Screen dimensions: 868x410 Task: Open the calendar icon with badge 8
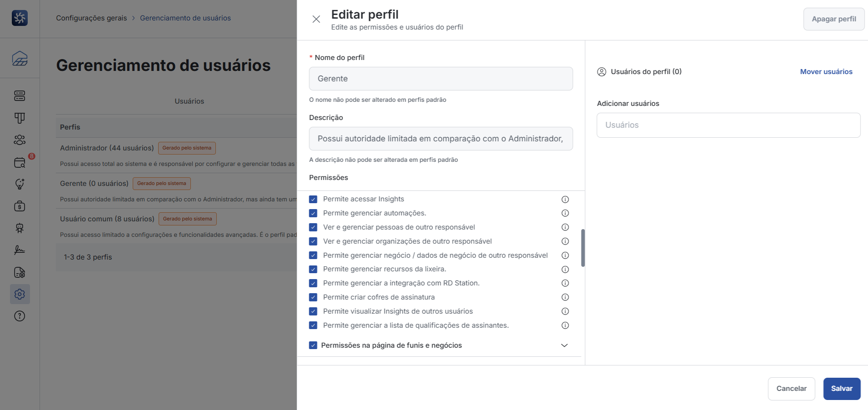(20, 162)
